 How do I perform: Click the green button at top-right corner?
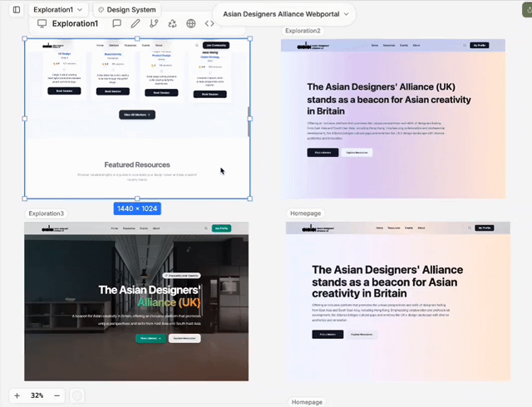click(x=527, y=9)
